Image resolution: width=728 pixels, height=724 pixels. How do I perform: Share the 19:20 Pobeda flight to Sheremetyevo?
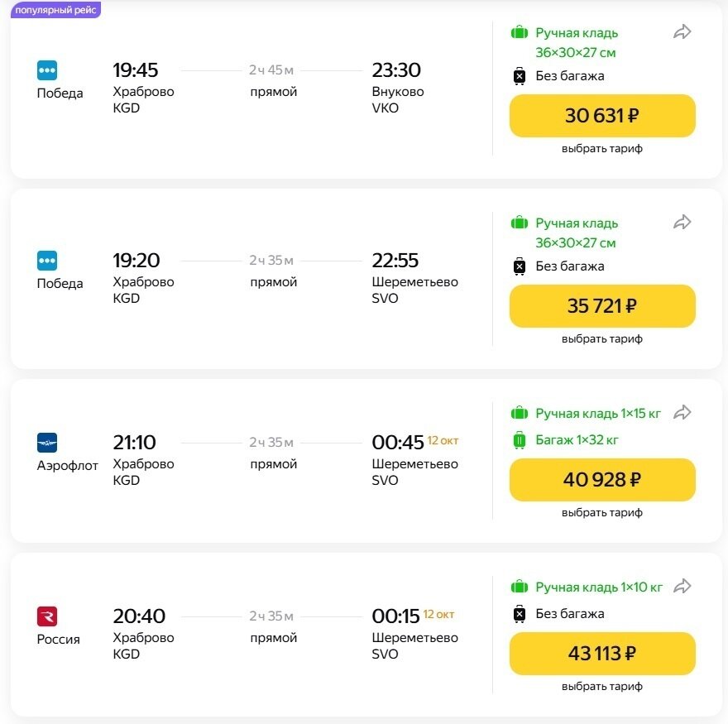[682, 223]
